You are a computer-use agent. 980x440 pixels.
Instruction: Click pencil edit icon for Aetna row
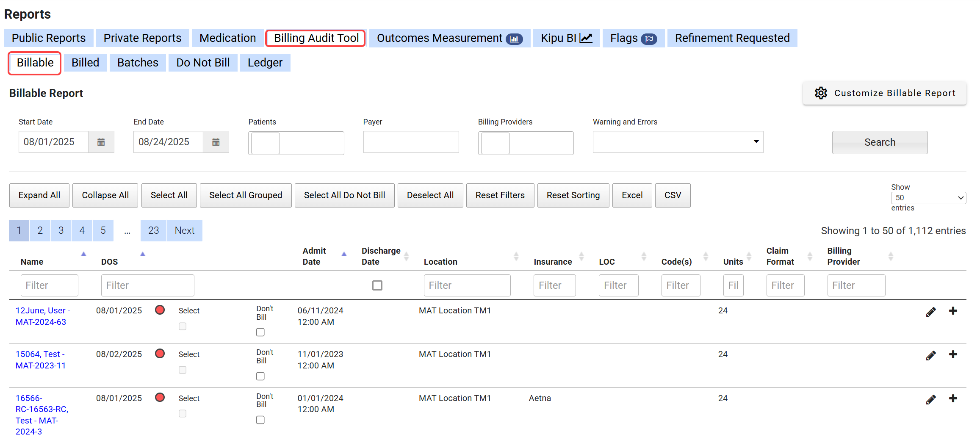click(x=930, y=400)
